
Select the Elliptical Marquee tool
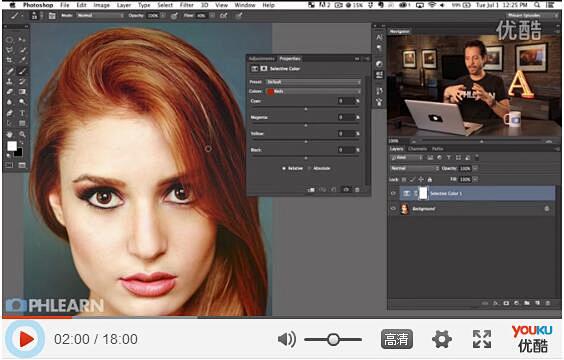coord(10,40)
